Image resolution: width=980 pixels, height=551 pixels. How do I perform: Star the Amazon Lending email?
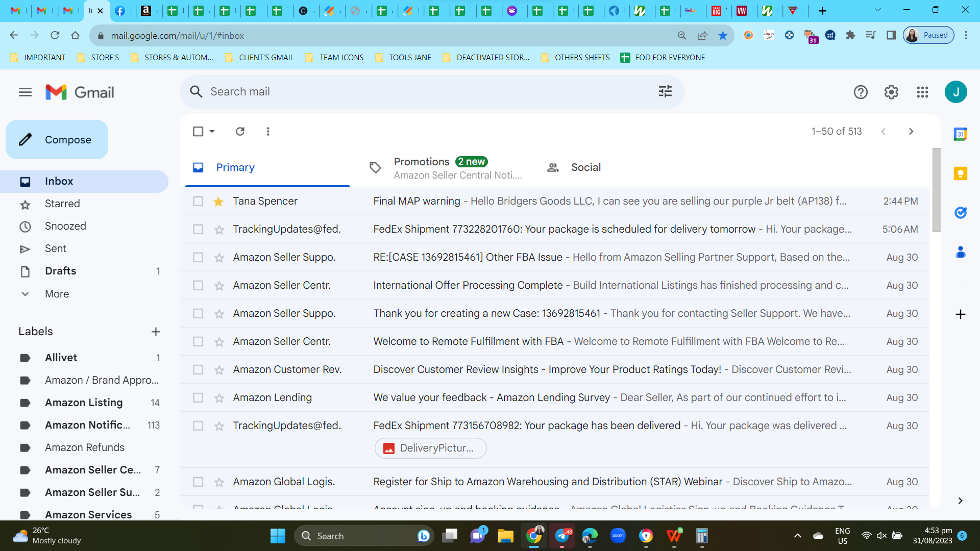click(x=219, y=398)
